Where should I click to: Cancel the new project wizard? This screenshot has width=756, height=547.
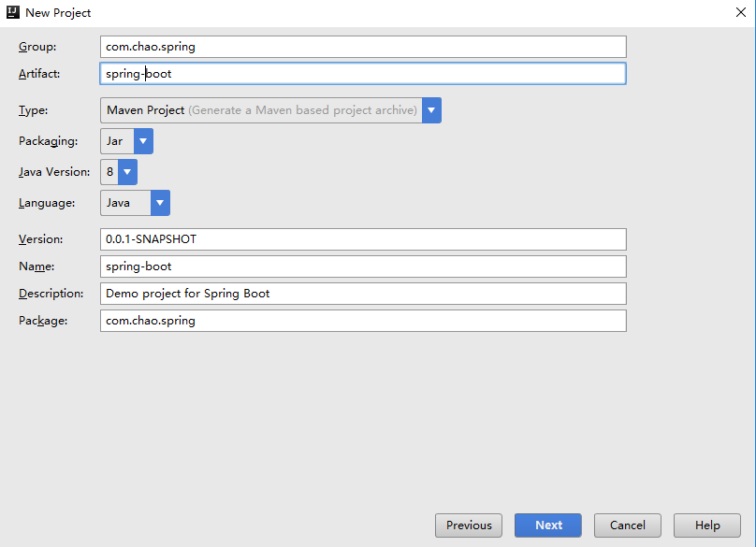click(x=628, y=525)
